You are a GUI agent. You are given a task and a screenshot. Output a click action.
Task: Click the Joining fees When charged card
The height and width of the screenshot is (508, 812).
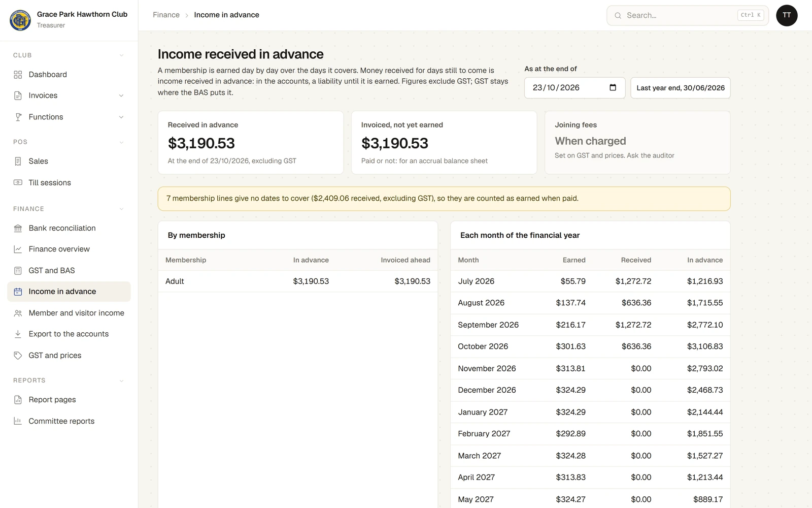point(637,143)
